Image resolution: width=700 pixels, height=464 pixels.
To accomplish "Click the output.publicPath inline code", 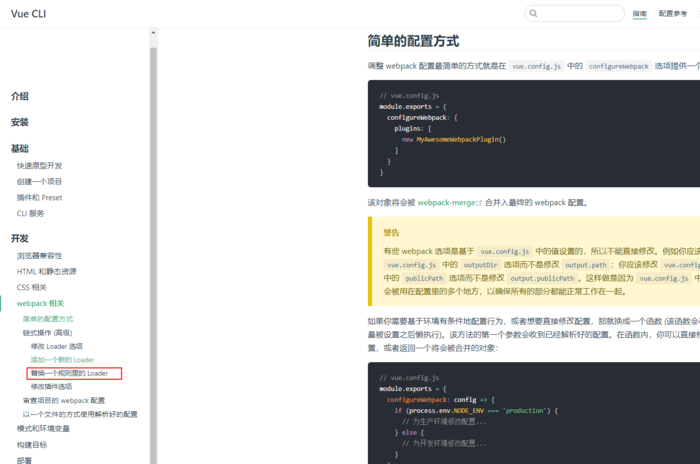I will click(542, 278).
